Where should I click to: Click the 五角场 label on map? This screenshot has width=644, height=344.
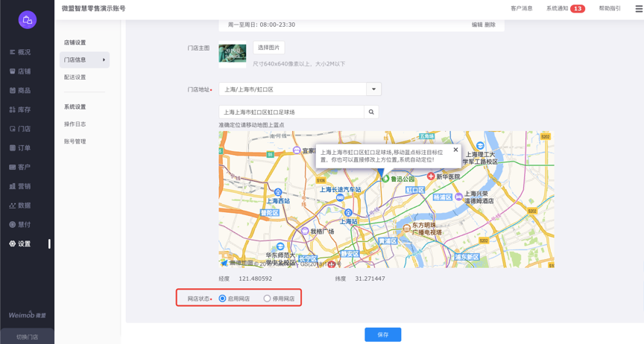click(426, 136)
